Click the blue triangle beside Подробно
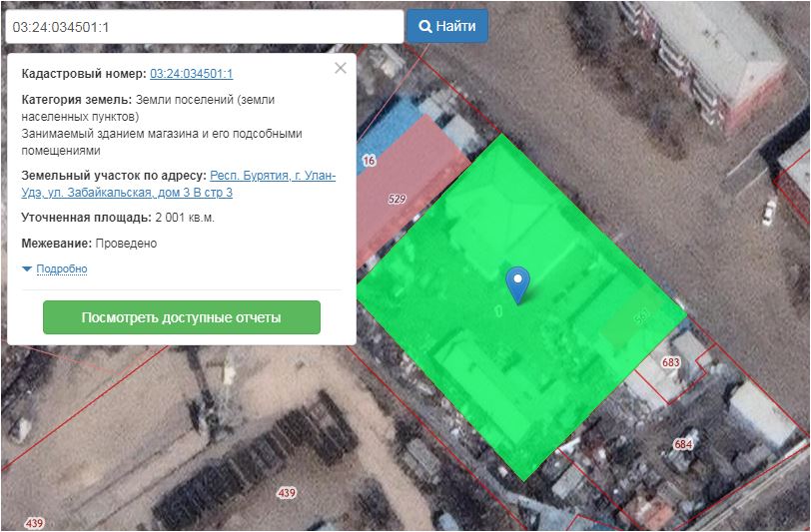 pos(27,269)
